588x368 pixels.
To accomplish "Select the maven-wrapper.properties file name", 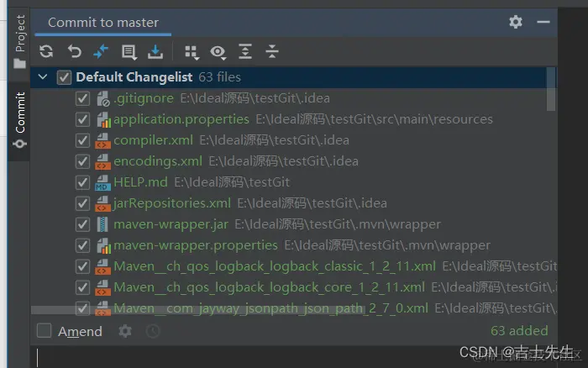I will [196, 245].
